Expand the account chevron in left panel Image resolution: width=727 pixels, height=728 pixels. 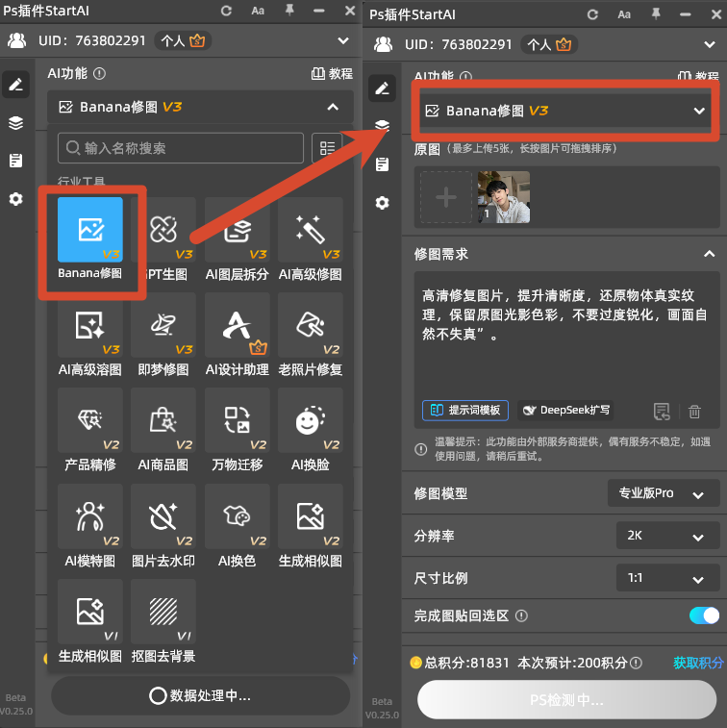click(343, 40)
